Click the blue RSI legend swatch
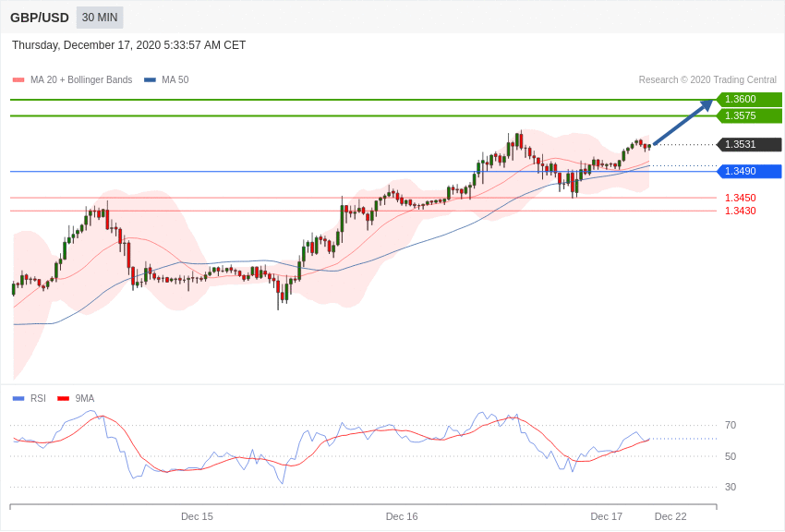Image resolution: width=785 pixels, height=532 pixels. (x=18, y=399)
